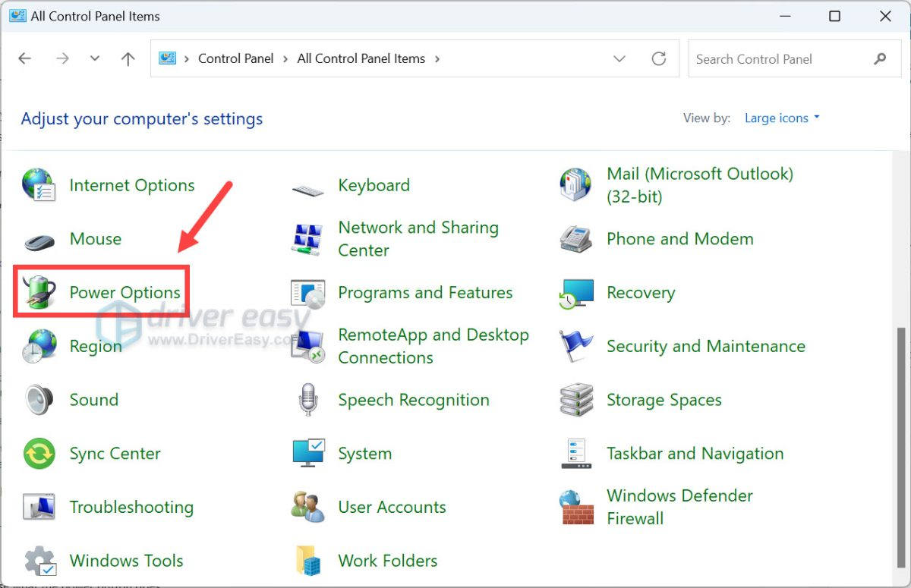Open the Troubleshooting icon
The width and height of the screenshot is (911, 588).
point(39,507)
